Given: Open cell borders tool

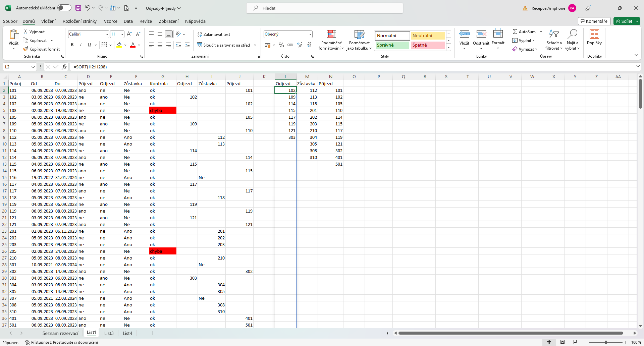Looking at the screenshot, I should (104, 45).
